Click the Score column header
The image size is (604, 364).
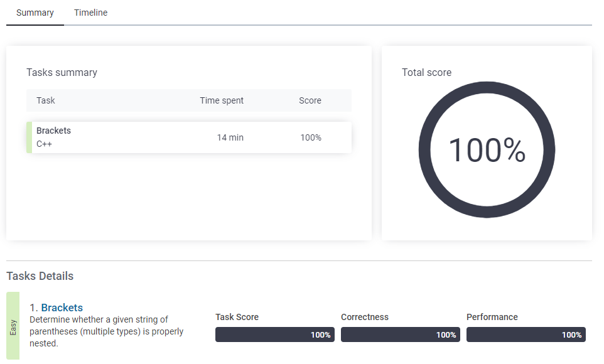point(310,100)
